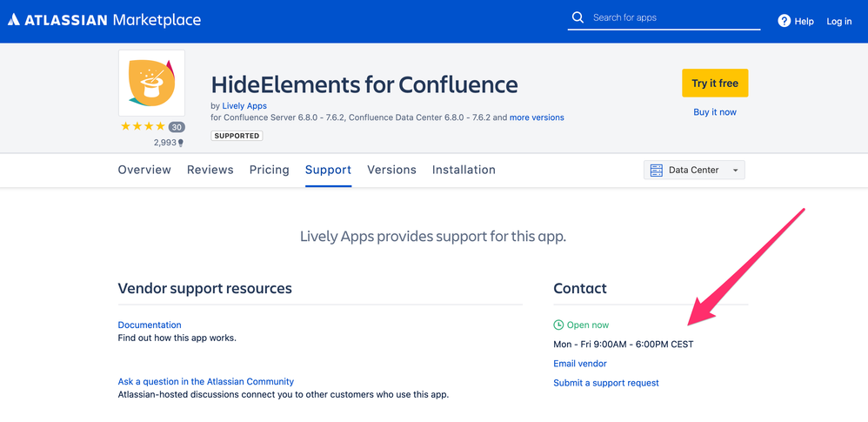The image size is (868, 422).
Task: Click the installs lightbulb icon
Action: click(180, 143)
